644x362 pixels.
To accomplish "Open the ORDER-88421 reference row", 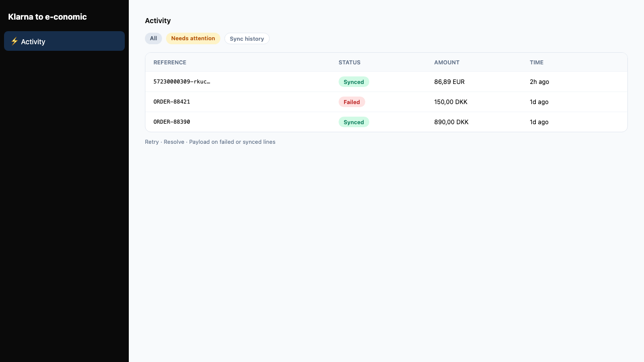I will coord(172,102).
